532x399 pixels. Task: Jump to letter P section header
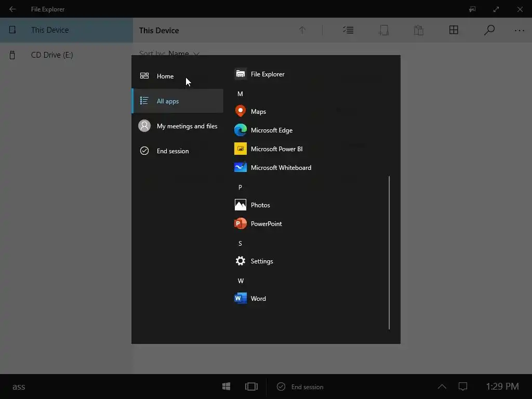(x=240, y=187)
